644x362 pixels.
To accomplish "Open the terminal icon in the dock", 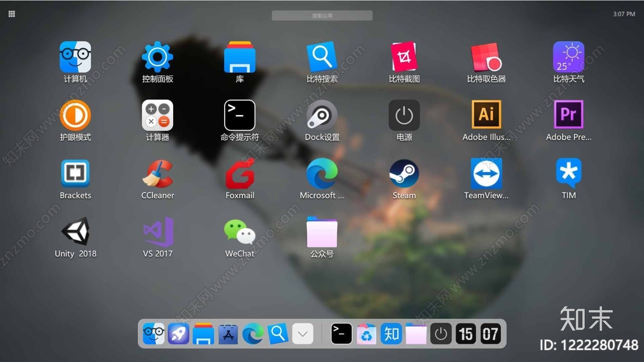I will coord(342,334).
